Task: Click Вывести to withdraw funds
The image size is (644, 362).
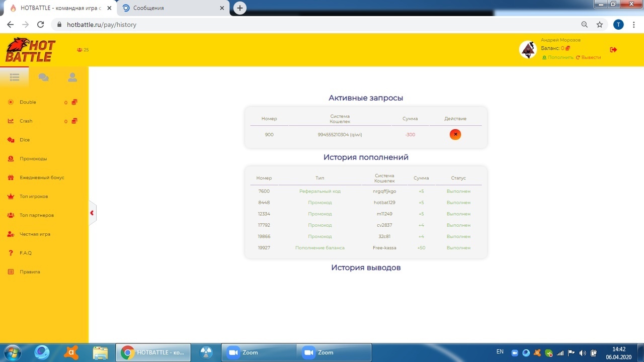Action: pyautogui.click(x=591, y=57)
